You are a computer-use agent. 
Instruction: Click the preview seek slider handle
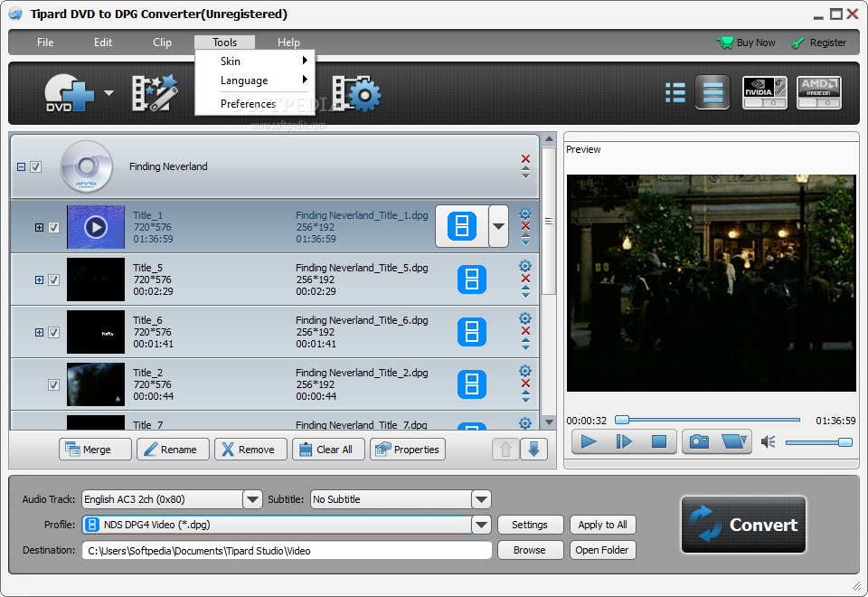click(x=622, y=420)
